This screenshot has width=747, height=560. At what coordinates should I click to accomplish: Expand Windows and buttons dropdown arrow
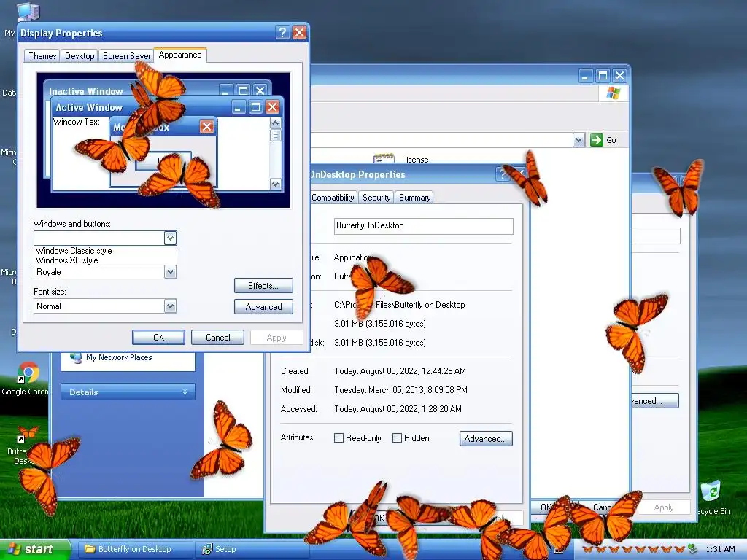(x=170, y=238)
